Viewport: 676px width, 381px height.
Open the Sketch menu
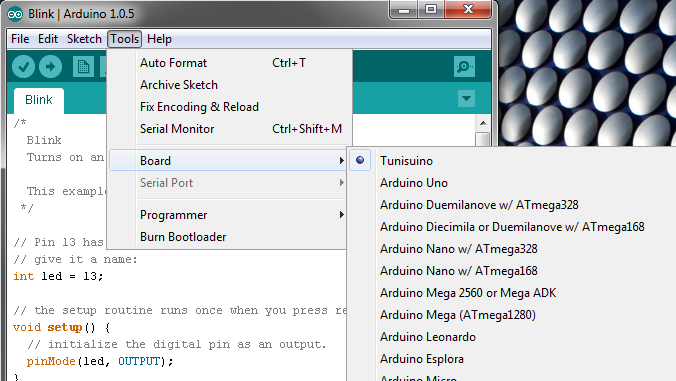(84, 39)
